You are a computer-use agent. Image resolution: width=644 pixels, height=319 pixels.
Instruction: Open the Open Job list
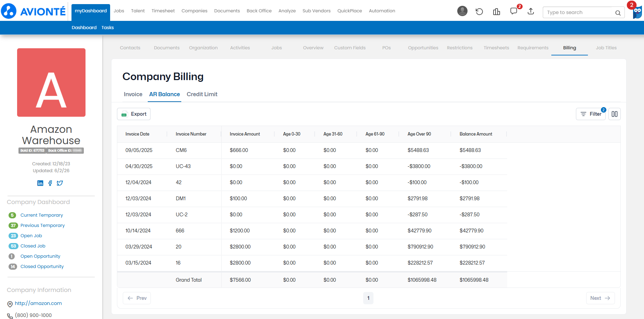[31, 236]
